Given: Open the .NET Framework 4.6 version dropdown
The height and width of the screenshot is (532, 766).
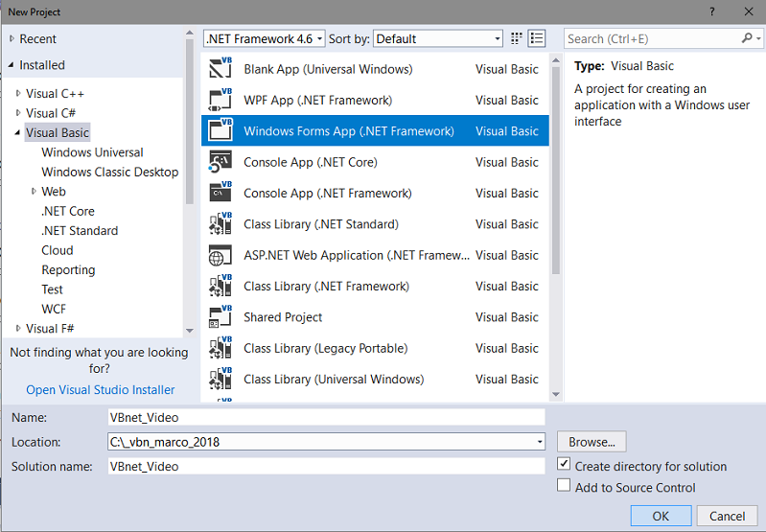Looking at the screenshot, I should click(x=265, y=38).
